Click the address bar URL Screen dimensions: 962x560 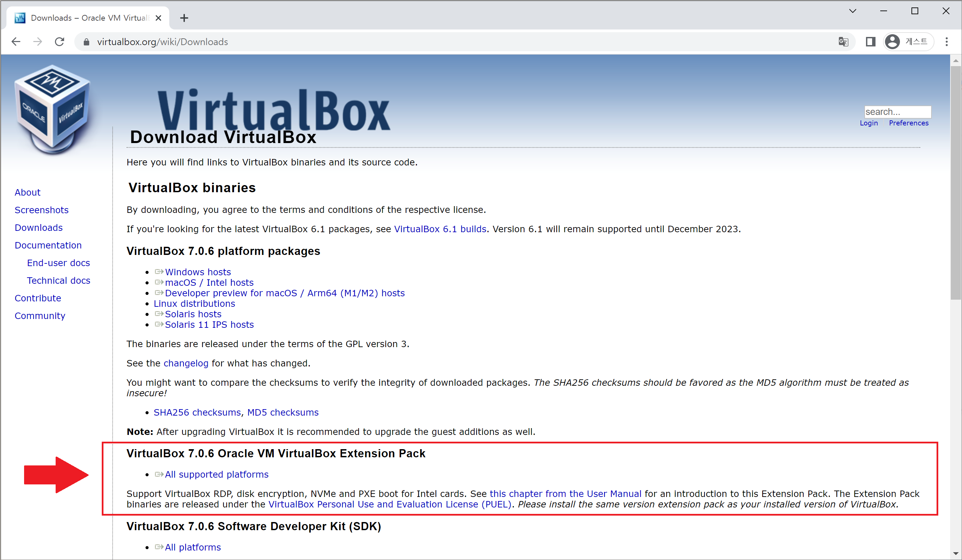(162, 42)
